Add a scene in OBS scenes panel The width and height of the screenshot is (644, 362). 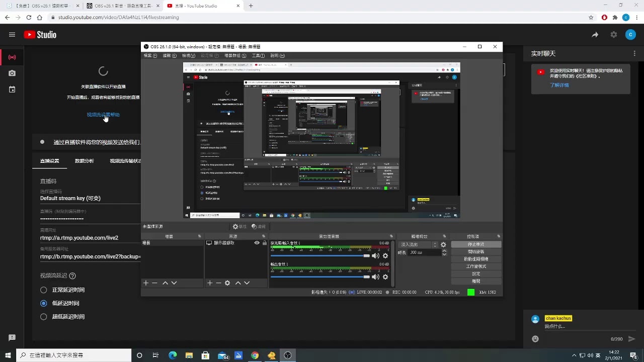click(x=146, y=283)
